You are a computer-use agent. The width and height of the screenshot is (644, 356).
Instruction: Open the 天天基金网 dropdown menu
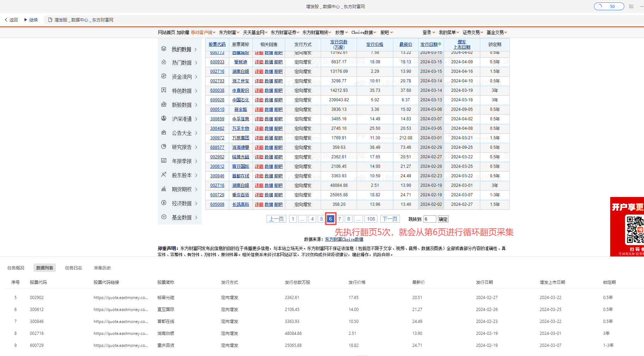tap(255, 32)
